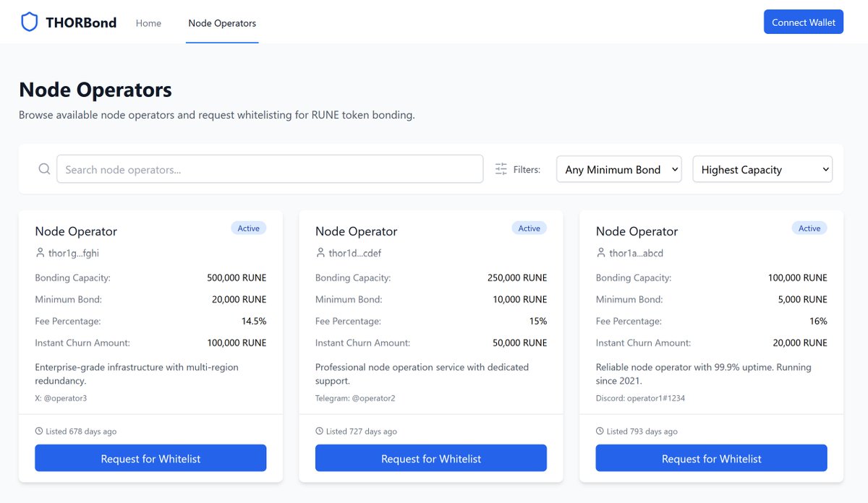Select the Node Operators nav tab
868x503 pixels.
tap(222, 23)
